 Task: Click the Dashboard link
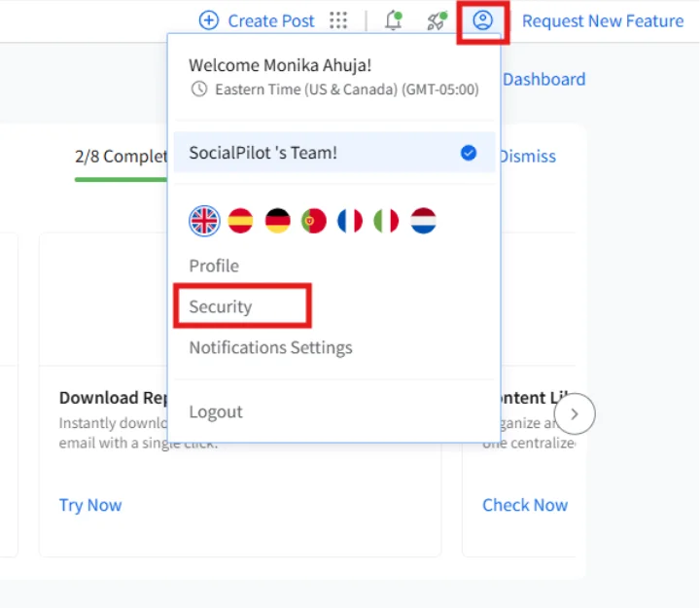[543, 79]
